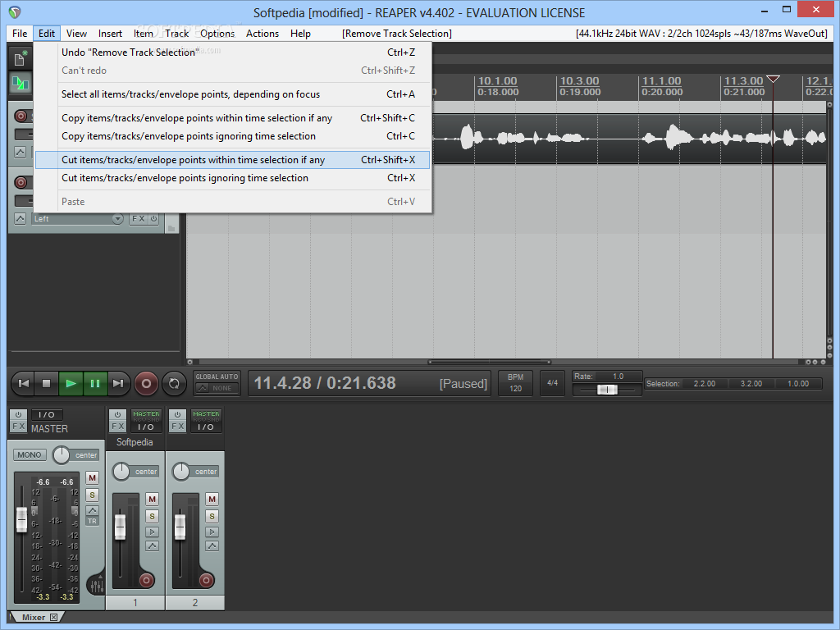Click selection length value 1.0.00

pyautogui.click(x=798, y=384)
